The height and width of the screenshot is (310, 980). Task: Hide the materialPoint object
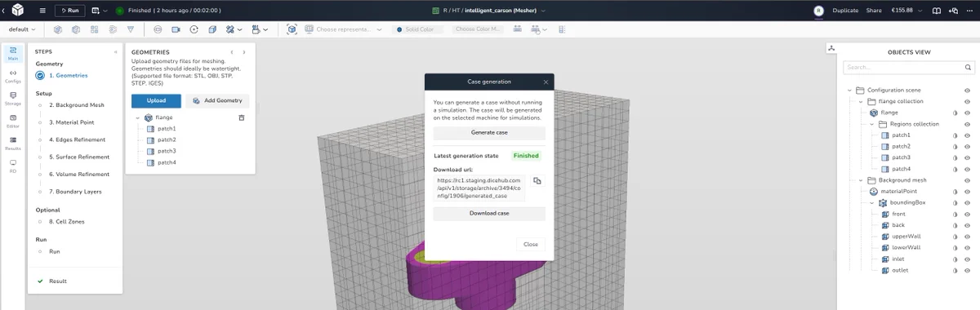click(x=967, y=191)
